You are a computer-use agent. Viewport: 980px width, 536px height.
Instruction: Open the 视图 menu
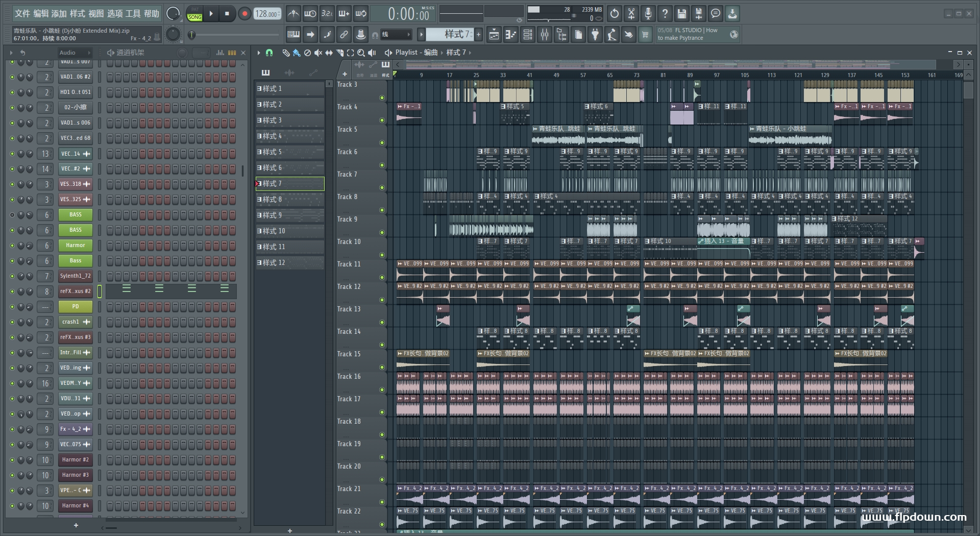(x=96, y=14)
